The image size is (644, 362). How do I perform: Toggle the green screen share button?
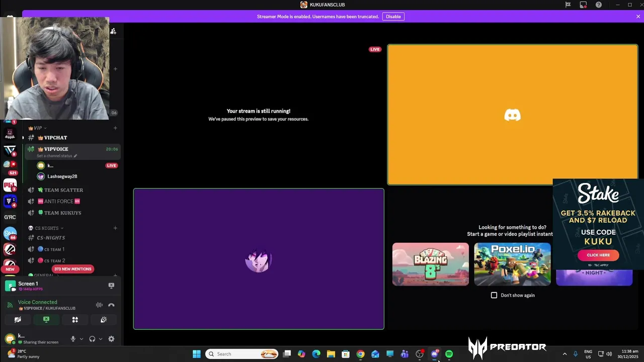click(46, 320)
